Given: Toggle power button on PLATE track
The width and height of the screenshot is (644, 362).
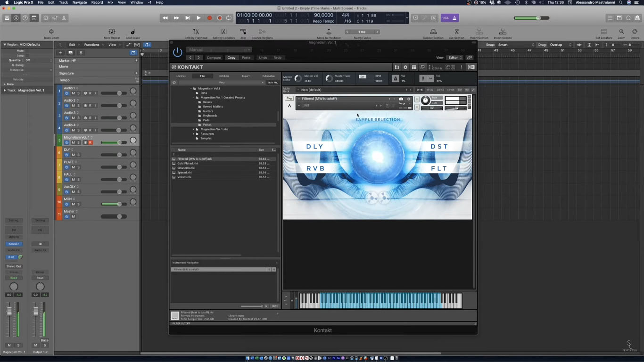Looking at the screenshot, I should (x=66, y=167).
